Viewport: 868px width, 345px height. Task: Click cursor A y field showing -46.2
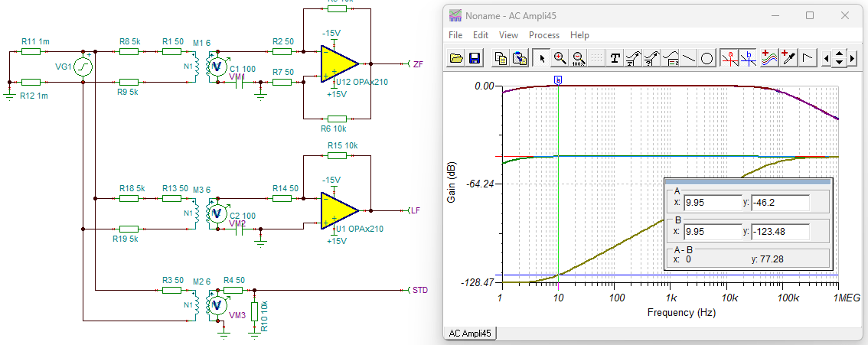pos(780,203)
